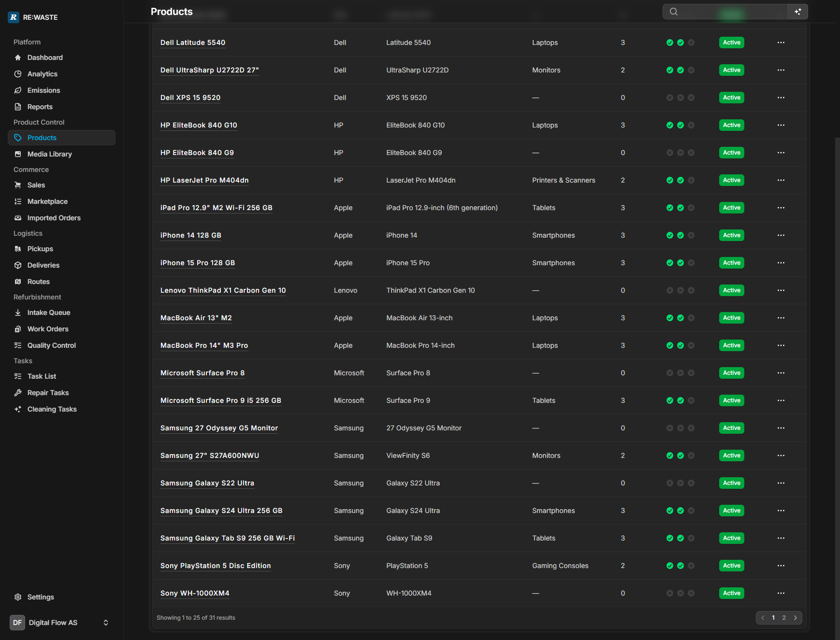Click the Repair Tasks wrench icon
Viewport: 840px width, 640px height.
18,393
